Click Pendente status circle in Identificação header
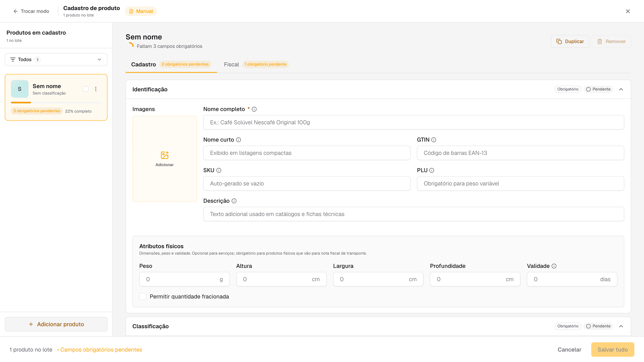 588,89
